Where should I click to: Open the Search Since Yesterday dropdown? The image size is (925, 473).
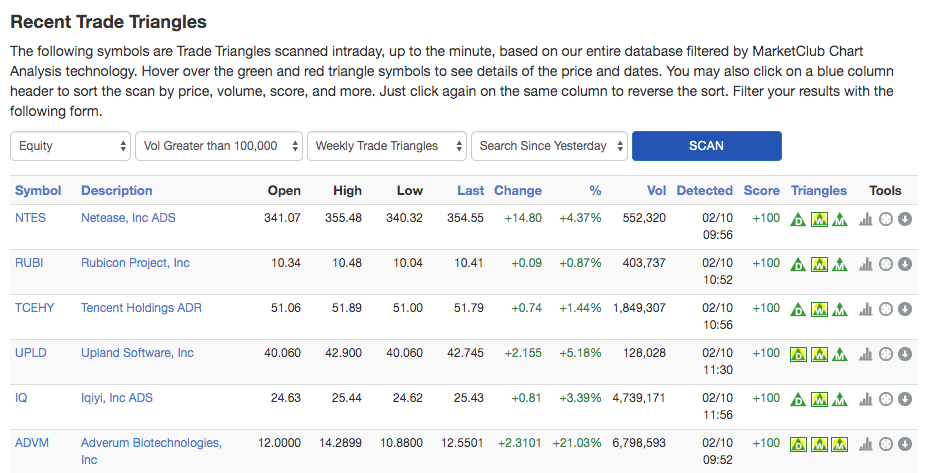coord(549,146)
